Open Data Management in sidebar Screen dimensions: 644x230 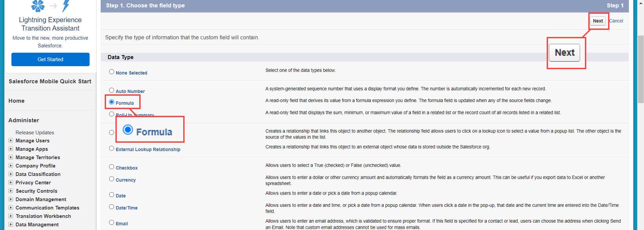(x=37, y=225)
